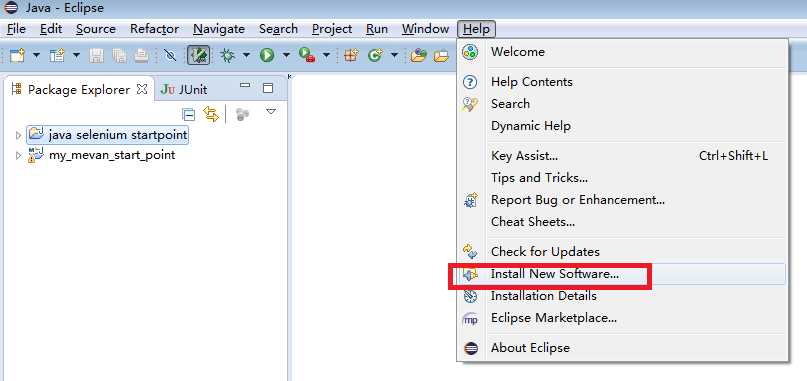Viewport: 807px width, 381px height.
Task: Choose Check for Updates entry
Action: pyautogui.click(x=622, y=252)
